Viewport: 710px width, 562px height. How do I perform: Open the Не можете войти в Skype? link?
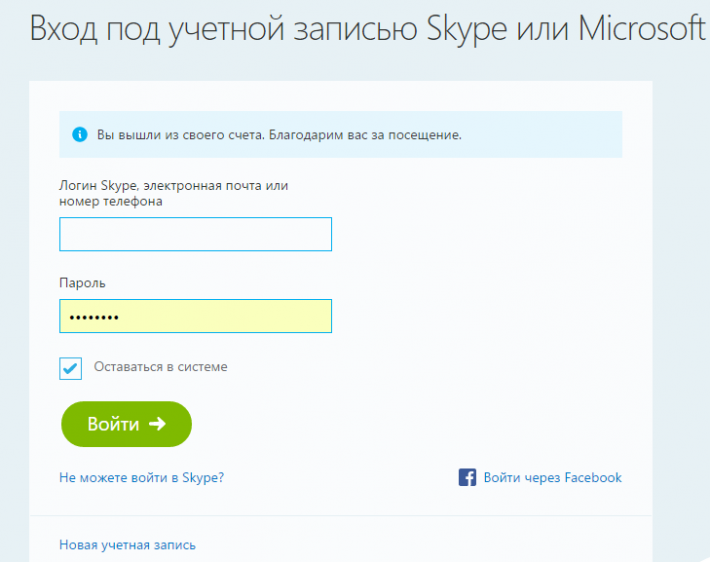pos(142,478)
